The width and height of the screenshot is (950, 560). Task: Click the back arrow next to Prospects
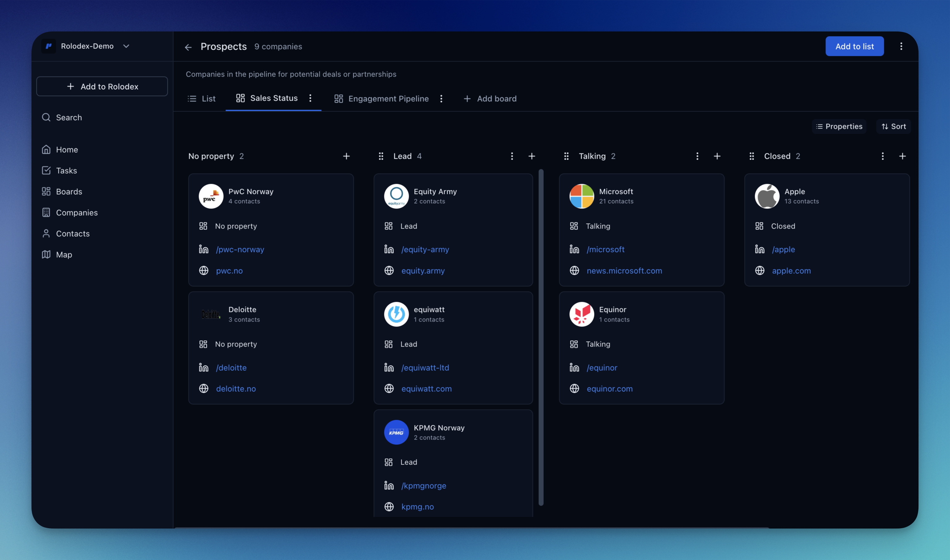(x=188, y=47)
